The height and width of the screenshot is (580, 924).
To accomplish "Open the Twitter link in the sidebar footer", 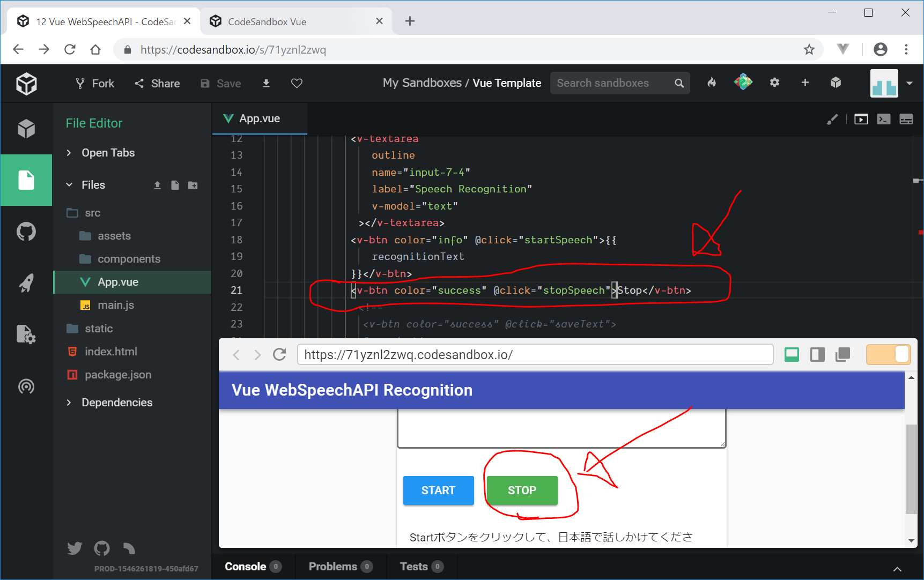I will click(x=75, y=548).
